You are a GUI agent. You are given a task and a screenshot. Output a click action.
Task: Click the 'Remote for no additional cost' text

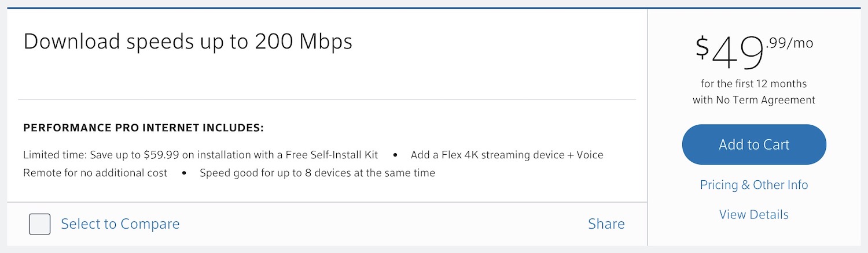95,173
